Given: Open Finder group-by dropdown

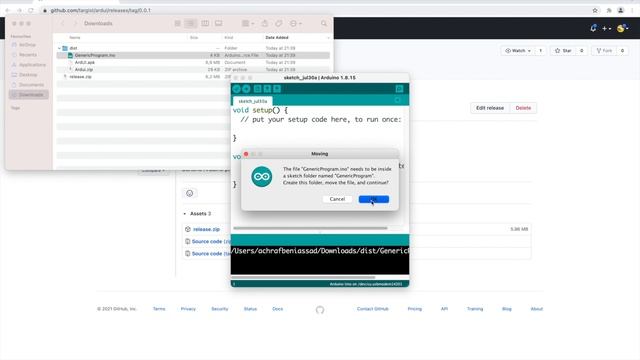Looking at the screenshot, I should (248, 24).
